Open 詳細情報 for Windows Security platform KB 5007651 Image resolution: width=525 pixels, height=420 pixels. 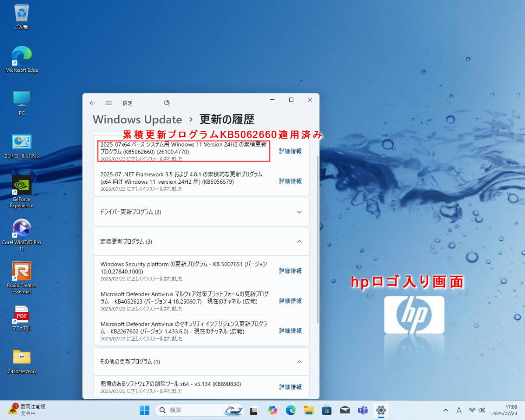tap(290, 271)
